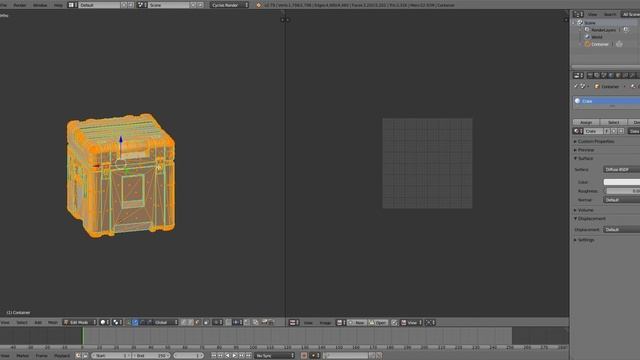This screenshot has height=360, width=640.
Task: Browse images with the UV editor image icon
Action: (x=341, y=322)
